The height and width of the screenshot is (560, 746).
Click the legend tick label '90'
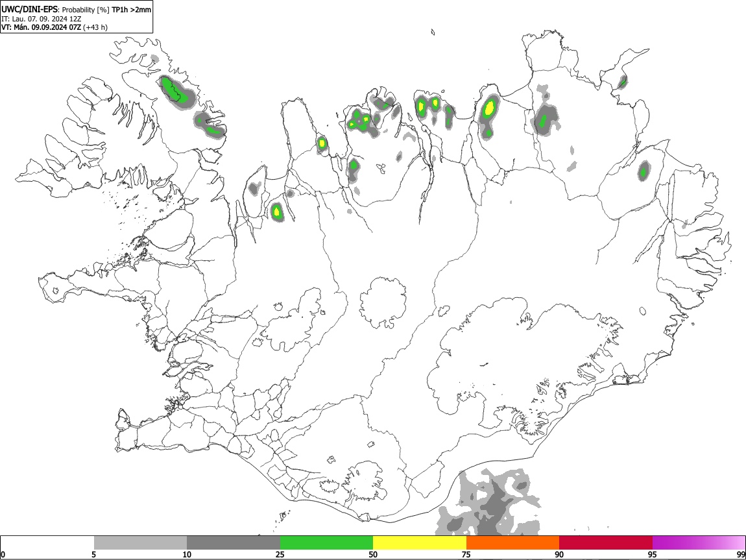559,554
